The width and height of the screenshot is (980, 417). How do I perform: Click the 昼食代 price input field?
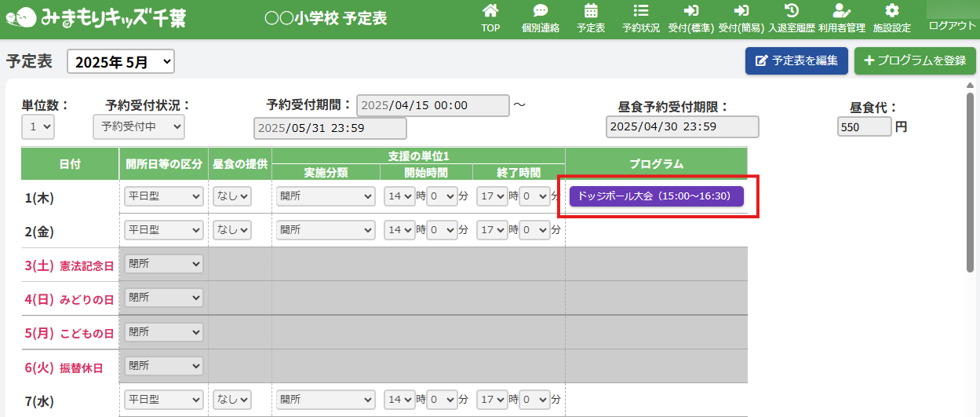pyautogui.click(x=864, y=127)
